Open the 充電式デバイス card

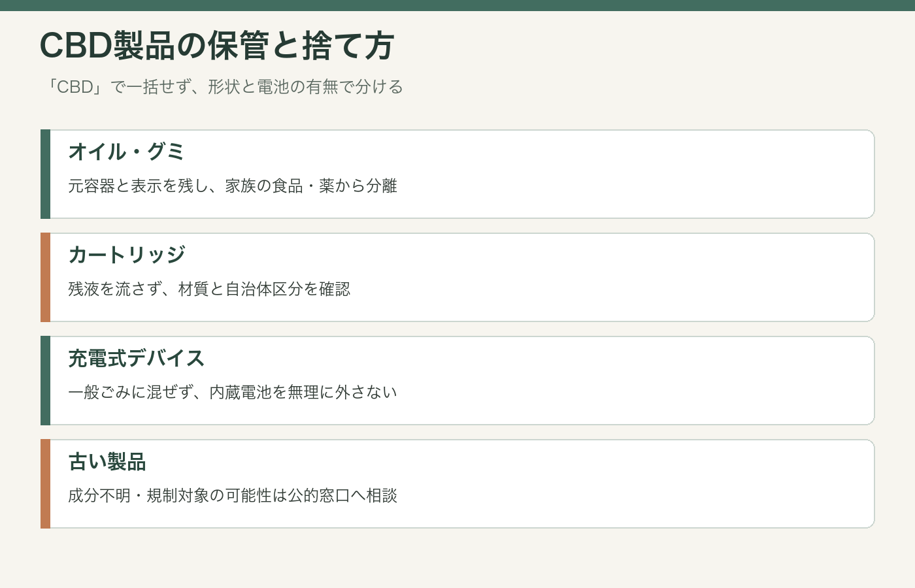tap(457, 380)
